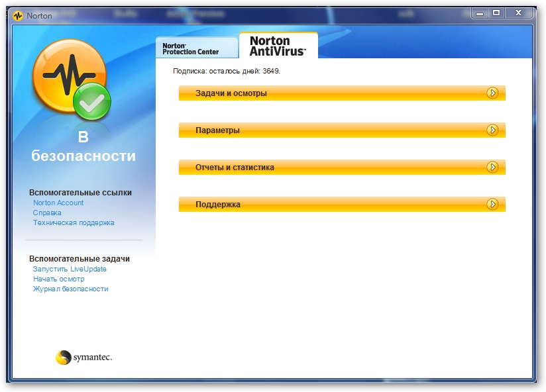Click the Поддержка section title

218,205
